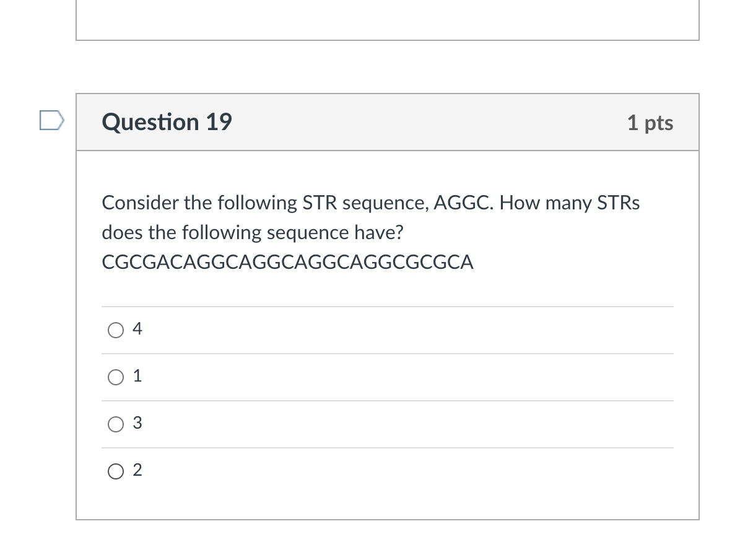Click the 1 pts label
748x560 pixels.
coord(650,123)
